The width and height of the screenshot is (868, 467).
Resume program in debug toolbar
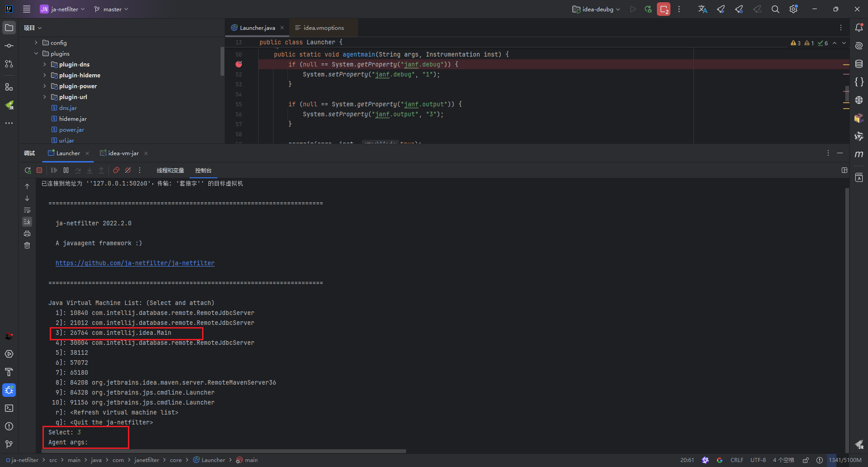click(54, 170)
